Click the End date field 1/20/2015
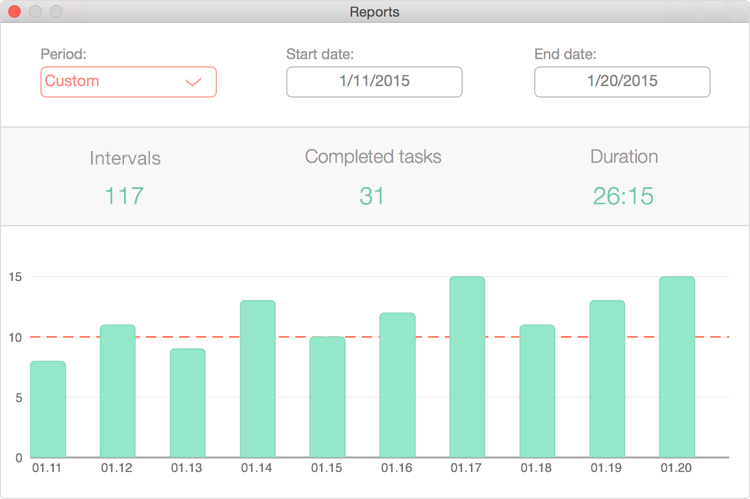This screenshot has width=750, height=499. point(622,82)
